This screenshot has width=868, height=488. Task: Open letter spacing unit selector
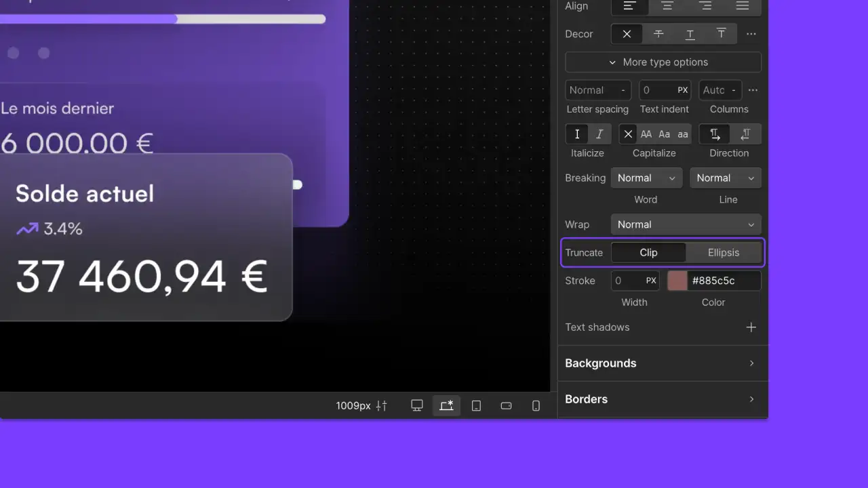[623, 90]
